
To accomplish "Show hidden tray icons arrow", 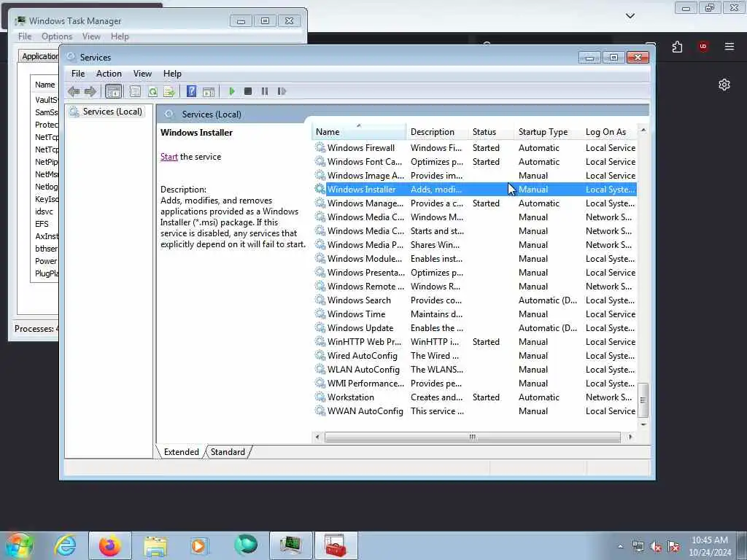I will pyautogui.click(x=620, y=547).
